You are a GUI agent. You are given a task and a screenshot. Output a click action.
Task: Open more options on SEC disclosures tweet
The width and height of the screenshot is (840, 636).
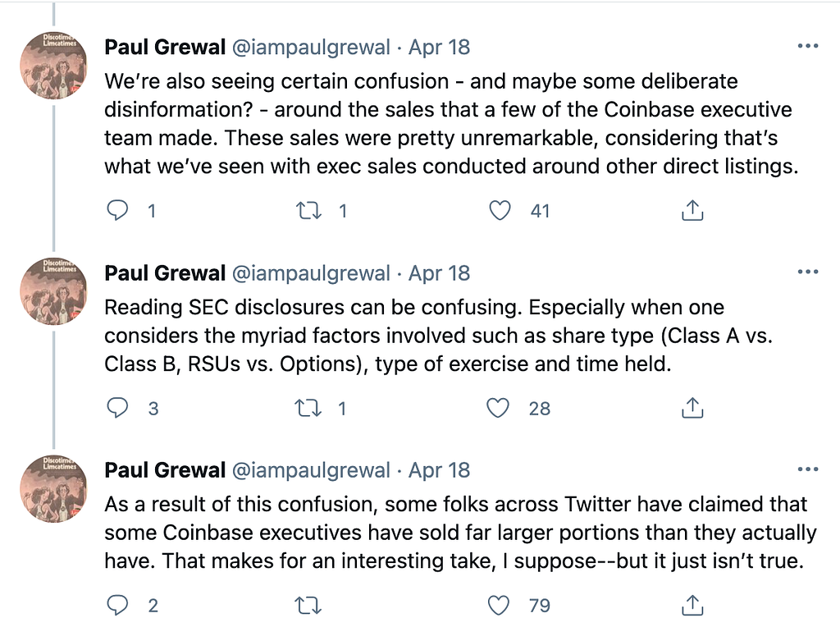[807, 272]
